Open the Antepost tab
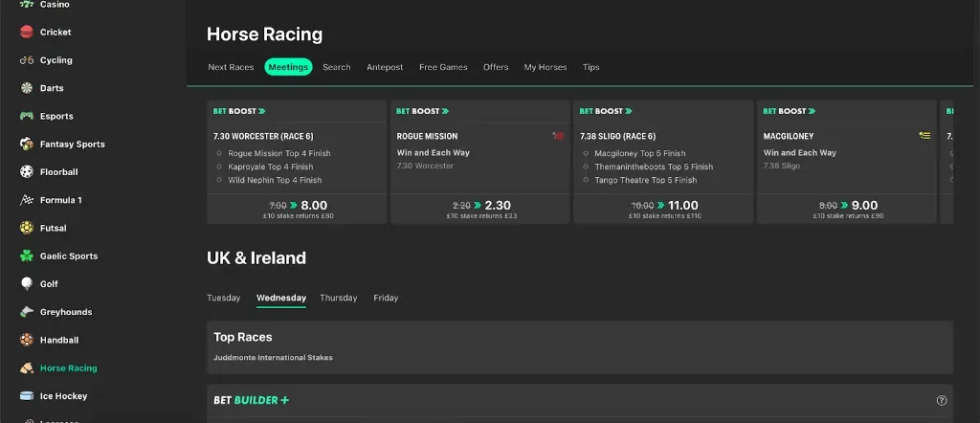980x423 pixels. [385, 67]
